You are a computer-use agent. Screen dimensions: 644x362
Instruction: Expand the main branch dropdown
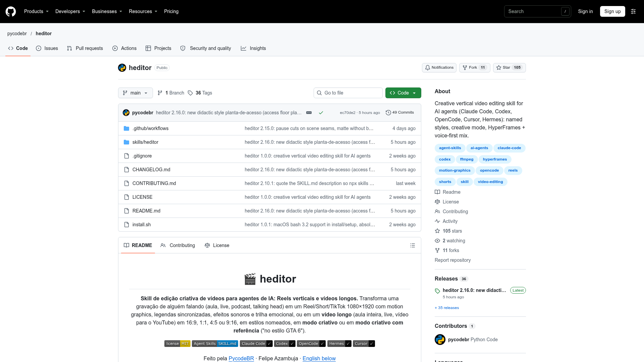(x=136, y=93)
